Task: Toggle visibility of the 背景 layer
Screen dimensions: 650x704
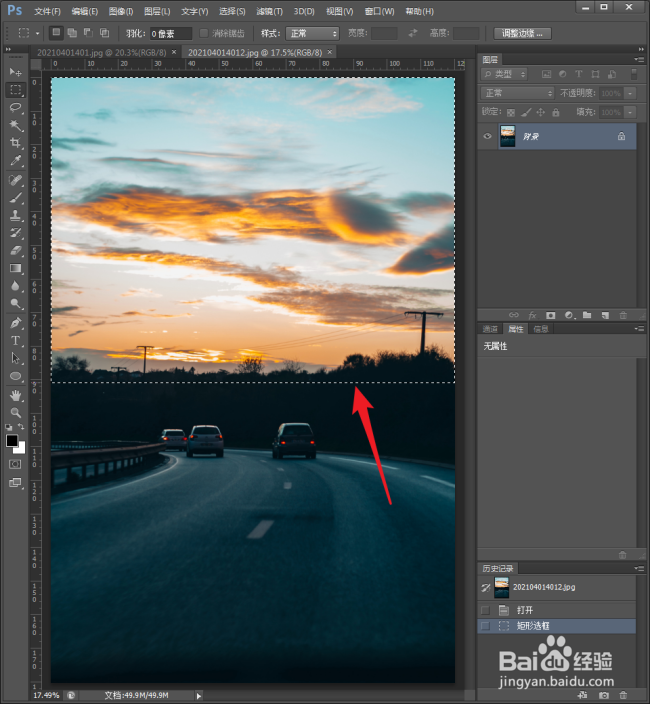Action: (488, 136)
